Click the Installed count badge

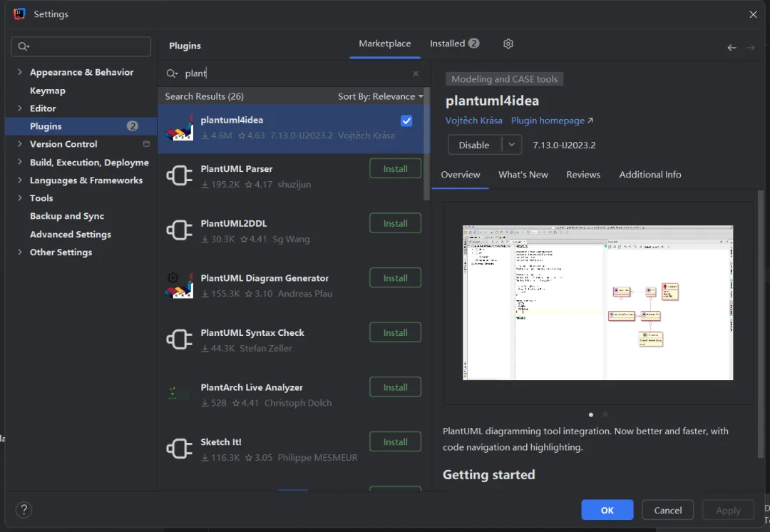473,44
